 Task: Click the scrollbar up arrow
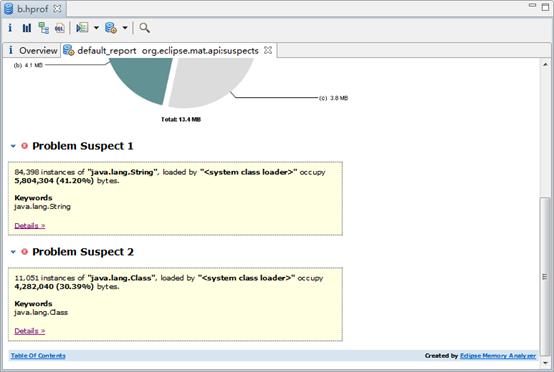[545, 64]
